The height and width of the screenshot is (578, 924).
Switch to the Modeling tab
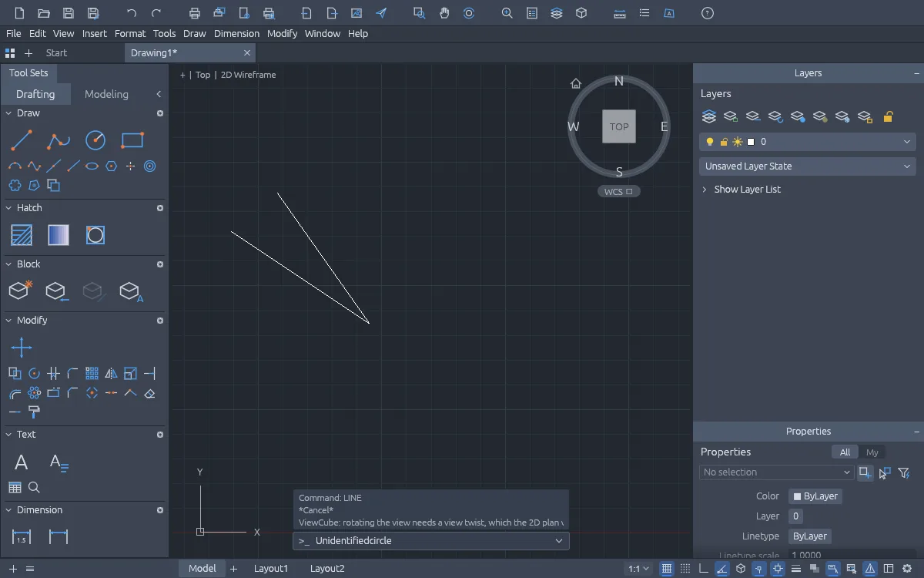pyautogui.click(x=106, y=94)
